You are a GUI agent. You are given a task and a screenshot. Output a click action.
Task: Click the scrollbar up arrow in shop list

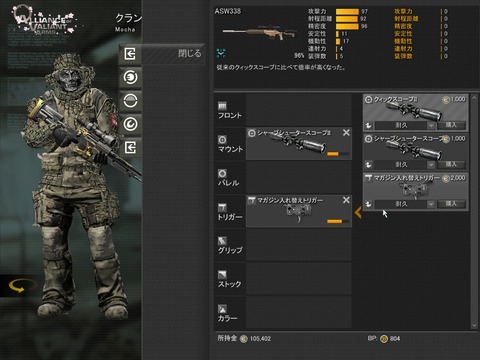[474, 97]
